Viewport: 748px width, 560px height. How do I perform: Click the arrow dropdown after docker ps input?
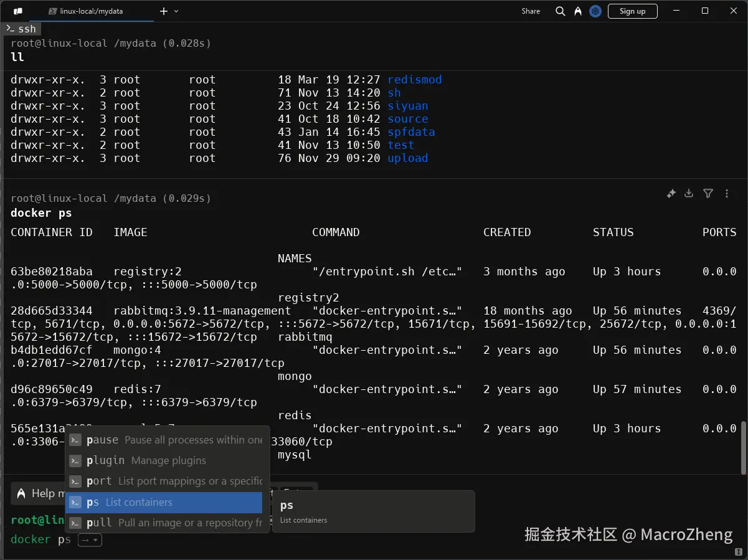click(x=90, y=540)
